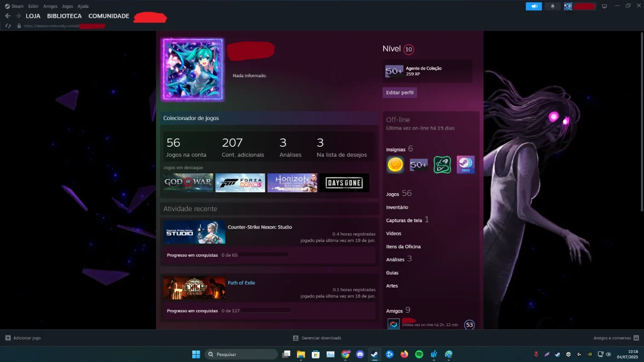Viewport: 644px width, 362px height.
Task: Click the level 10 circle badge
Action: tap(408, 49)
